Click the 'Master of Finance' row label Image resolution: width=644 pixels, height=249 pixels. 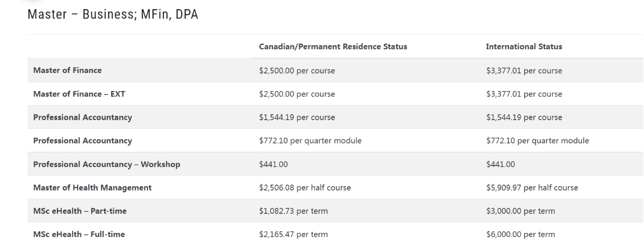click(67, 70)
